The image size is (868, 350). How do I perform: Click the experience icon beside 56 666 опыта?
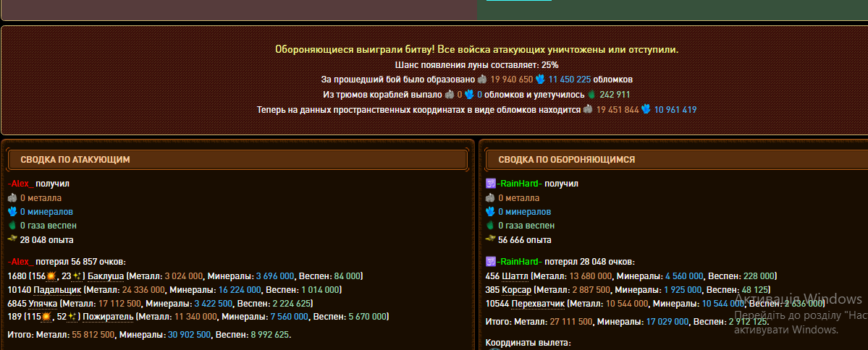490,239
